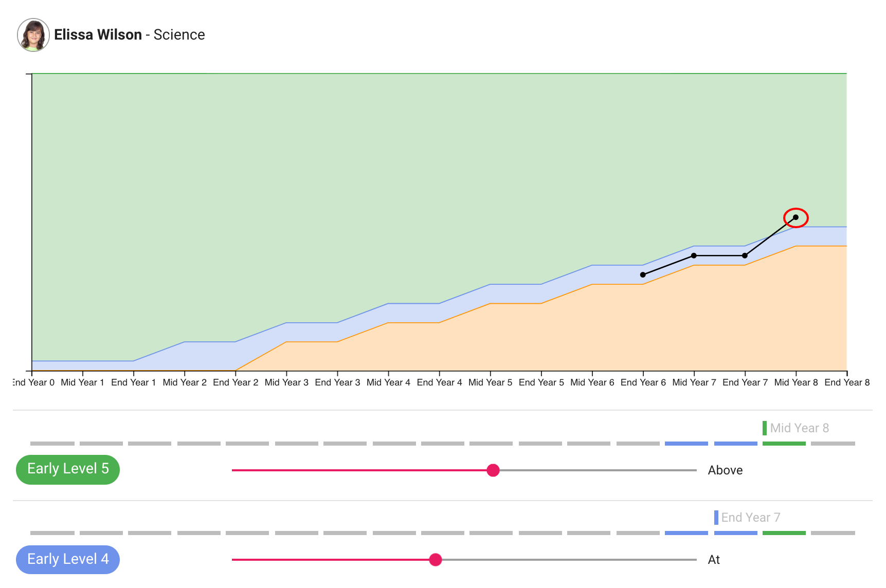Click the blue marker beside End Year 7 label
The height and width of the screenshot is (588, 886).
(716, 517)
